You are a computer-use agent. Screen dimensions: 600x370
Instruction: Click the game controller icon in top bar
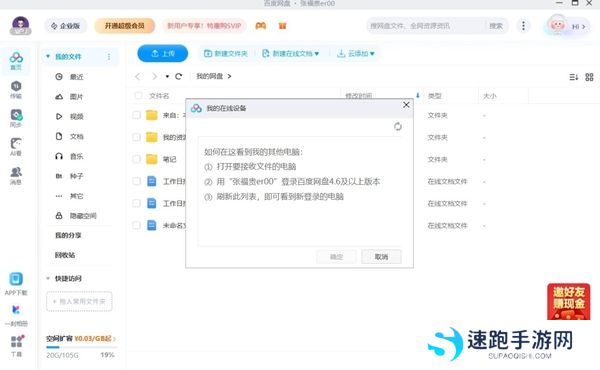click(261, 26)
